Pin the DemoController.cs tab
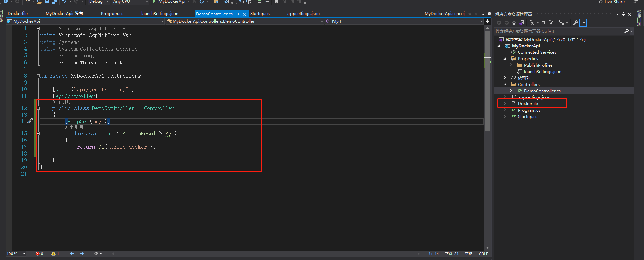Image resolution: width=644 pixels, height=260 pixels. click(x=238, y=14)
